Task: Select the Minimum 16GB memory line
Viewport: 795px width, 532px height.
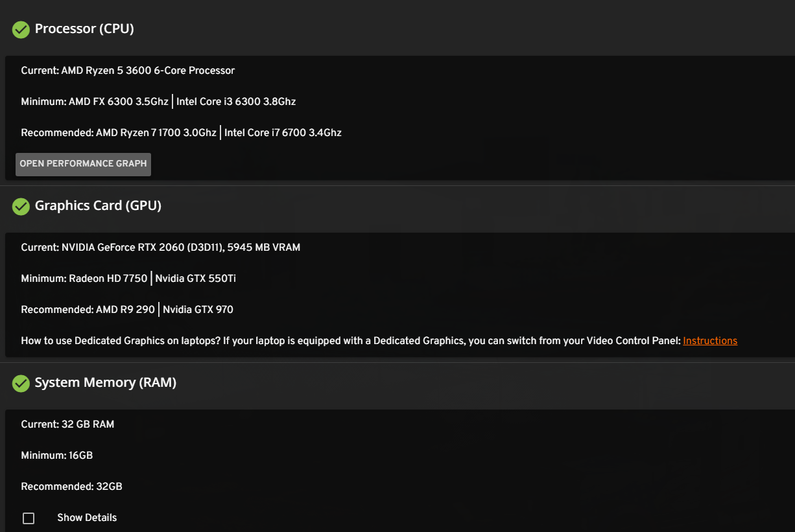Action: click(57, 456)
